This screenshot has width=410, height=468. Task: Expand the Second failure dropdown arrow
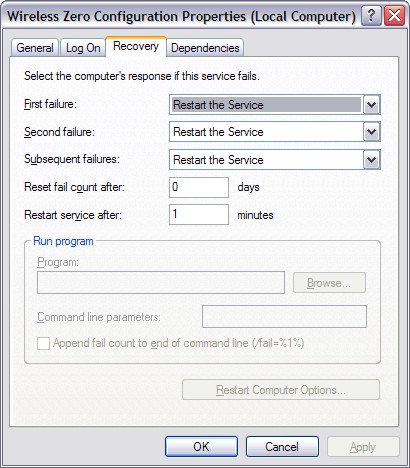coord(371,132)
